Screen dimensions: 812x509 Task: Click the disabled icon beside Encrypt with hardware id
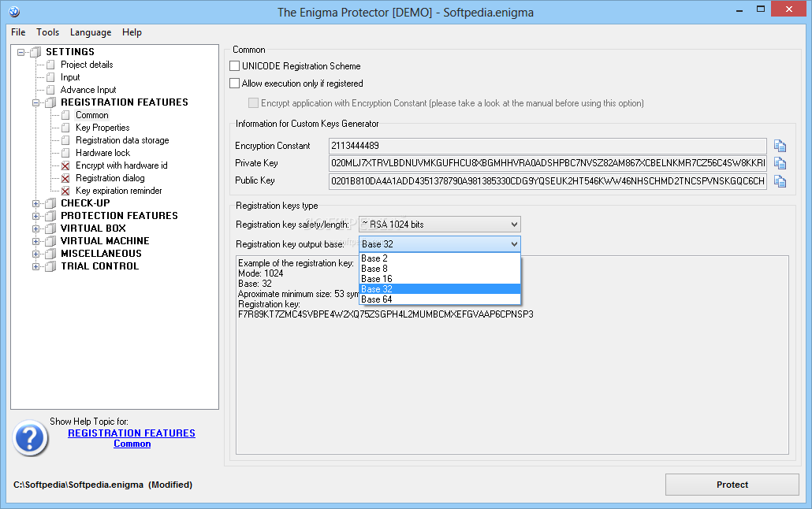click(65, 165)
